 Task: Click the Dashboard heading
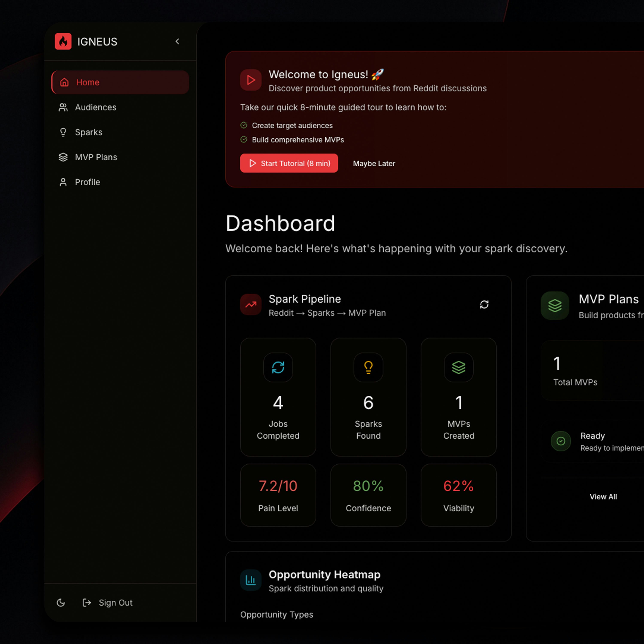[x=280, y=223]
